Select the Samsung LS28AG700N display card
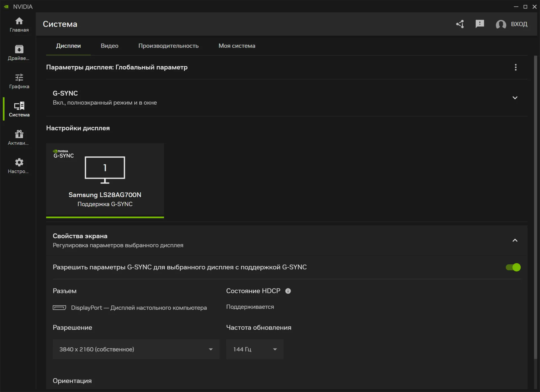 105,180
